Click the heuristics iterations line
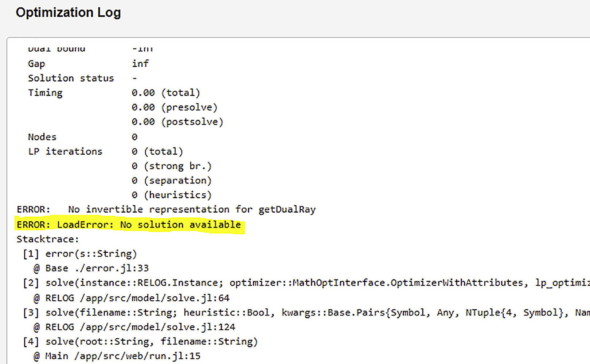The width and height of the screenshot is (590, 364). click(172, 195)
